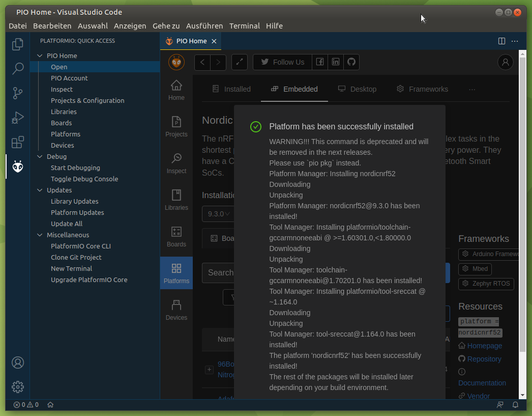This screenshot has height=416, width=532.
Task: Open the Search view in activity bar
Action: coord(18,69)
